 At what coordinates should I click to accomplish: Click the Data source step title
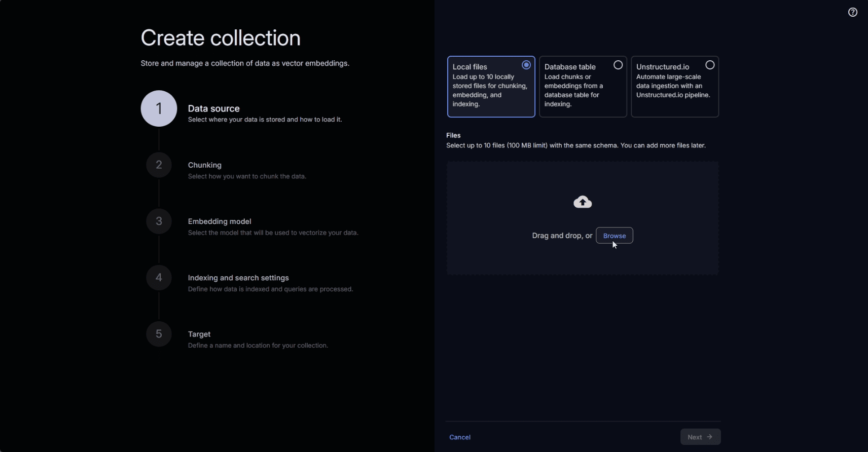point(213,108)
